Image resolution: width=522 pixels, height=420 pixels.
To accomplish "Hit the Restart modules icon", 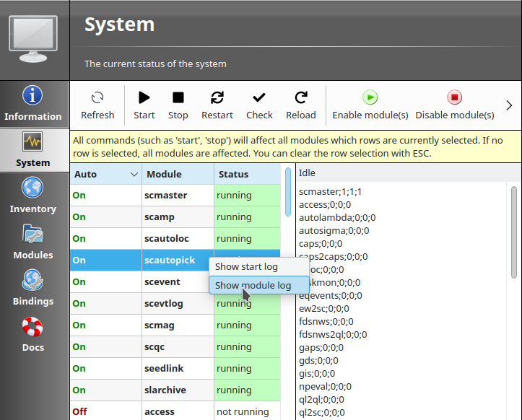I will pos(217,97).
